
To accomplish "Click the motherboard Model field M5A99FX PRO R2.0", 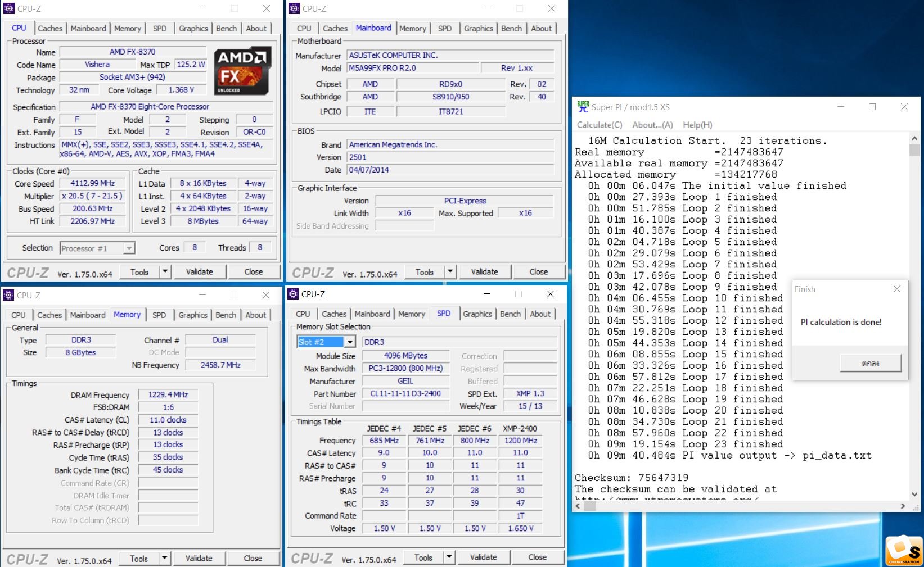I will [413, 68].
